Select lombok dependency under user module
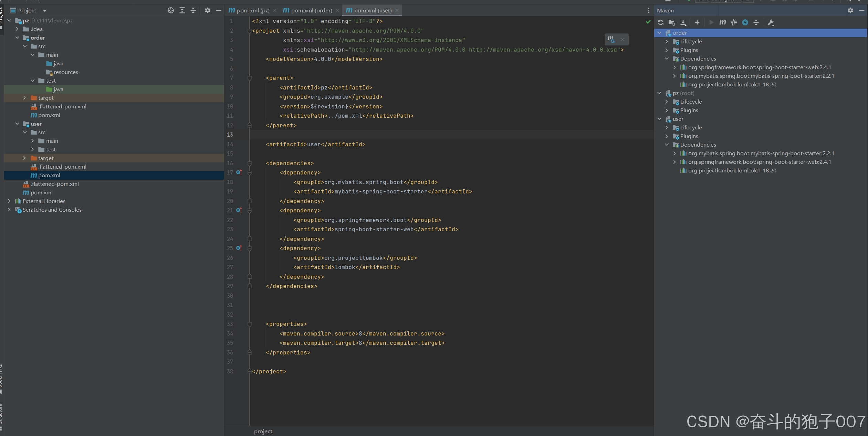Screen dimensions: 868x436 click(732, 170)
